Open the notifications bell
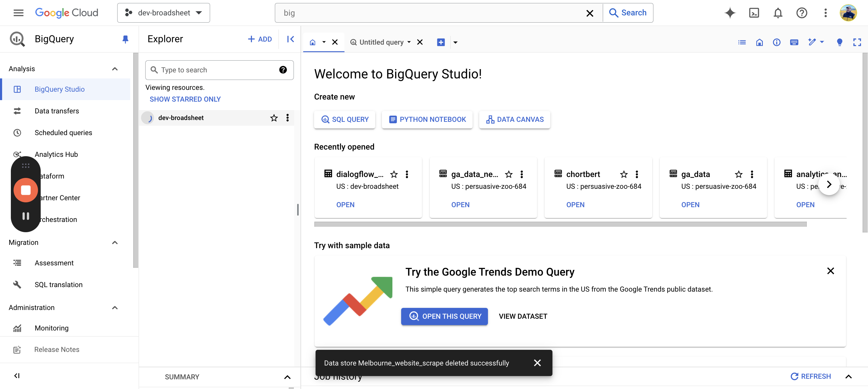 coord(778,13)
